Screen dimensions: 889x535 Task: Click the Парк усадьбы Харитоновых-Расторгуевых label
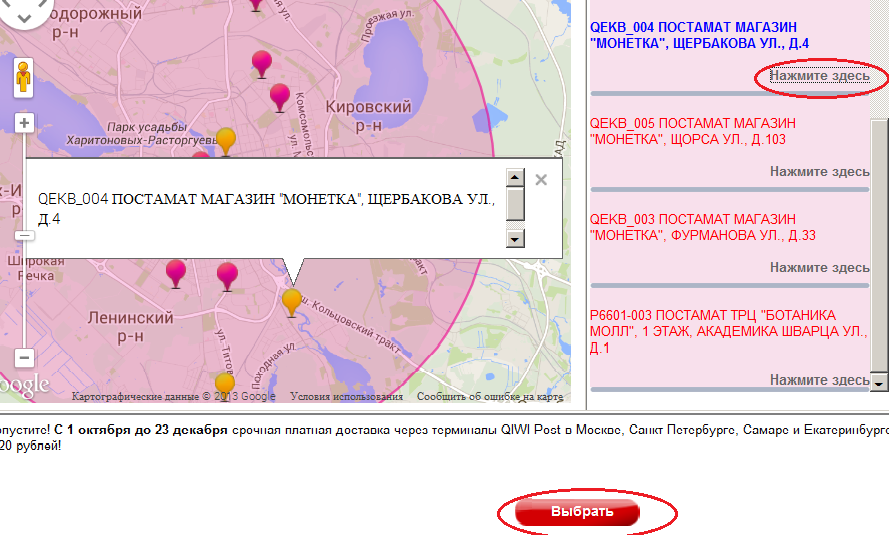[x=142, y=133]
